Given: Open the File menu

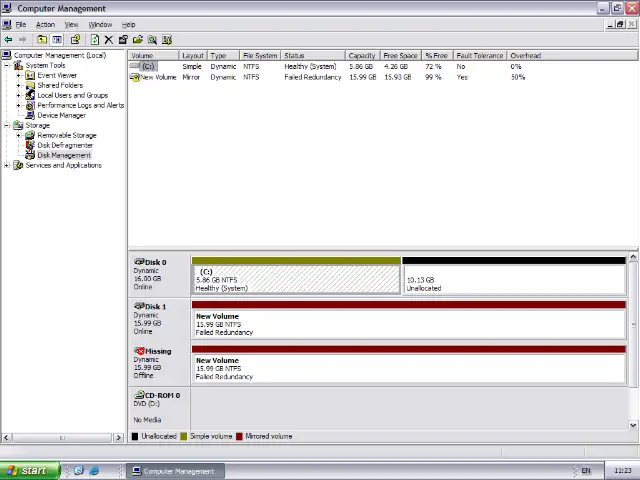Looking at the screenshot, I should 21,24.
